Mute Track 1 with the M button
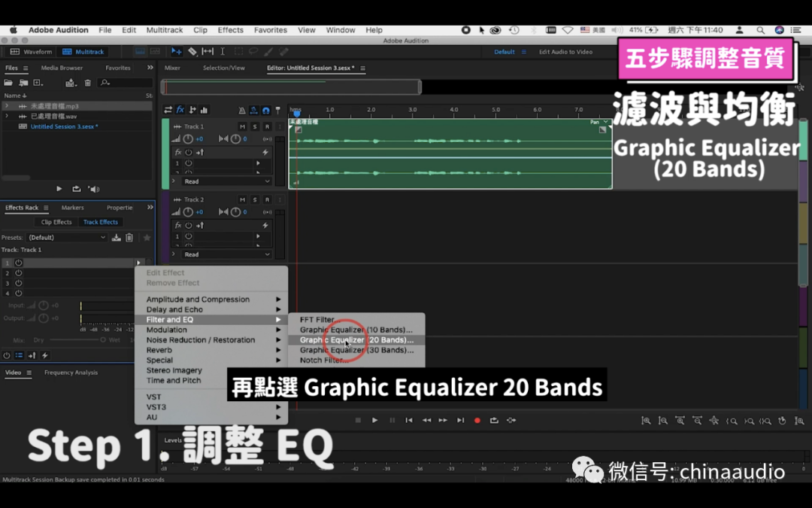This screenshot has height=508, width=812. tap(242, 126)
